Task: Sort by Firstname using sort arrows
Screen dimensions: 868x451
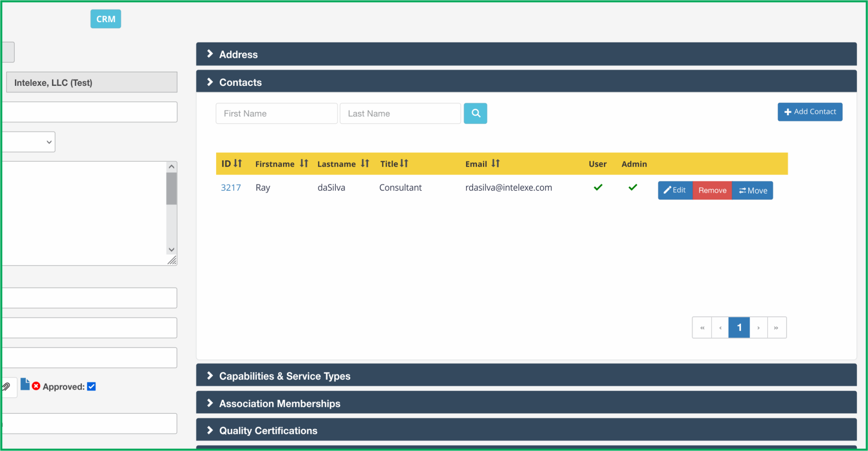Action: (304, 163)
